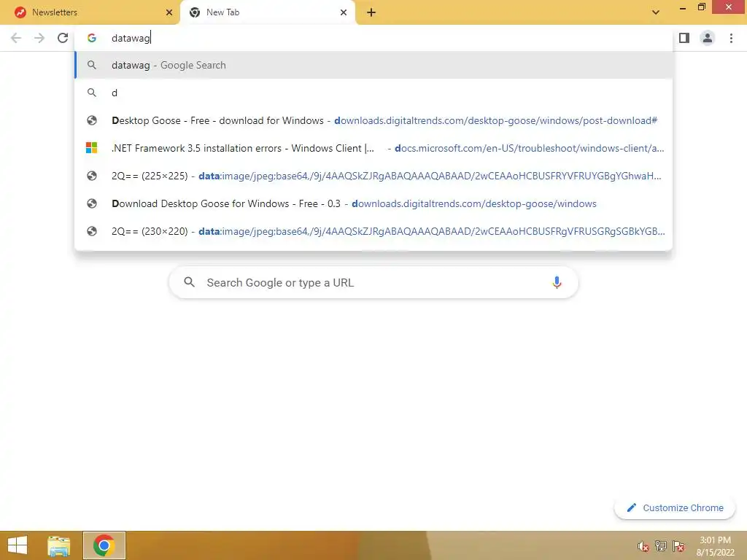747x560 pixels.
Task: Switch to the Newsletters tab
Action: coord(90,12)
